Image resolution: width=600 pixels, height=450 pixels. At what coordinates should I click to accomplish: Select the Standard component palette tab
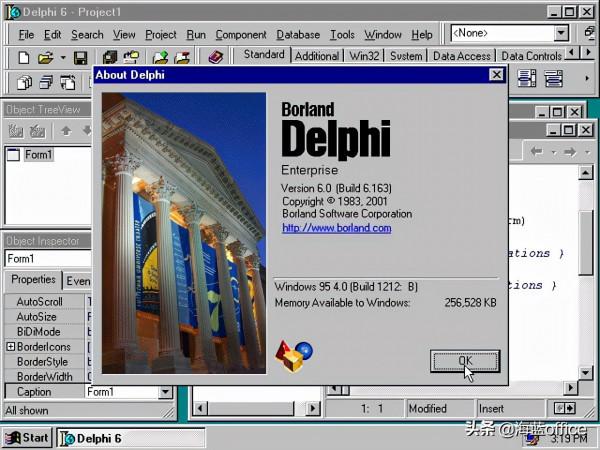point(264,55)
